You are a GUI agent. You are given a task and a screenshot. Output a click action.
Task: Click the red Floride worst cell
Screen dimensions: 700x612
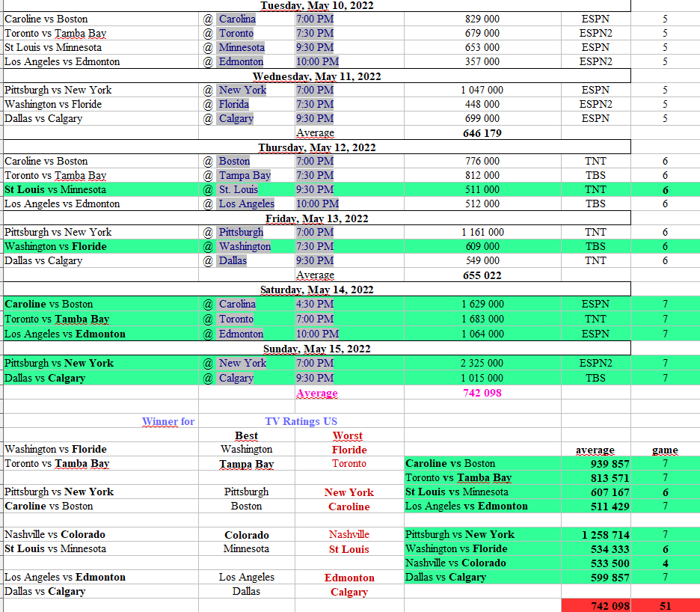349,450
